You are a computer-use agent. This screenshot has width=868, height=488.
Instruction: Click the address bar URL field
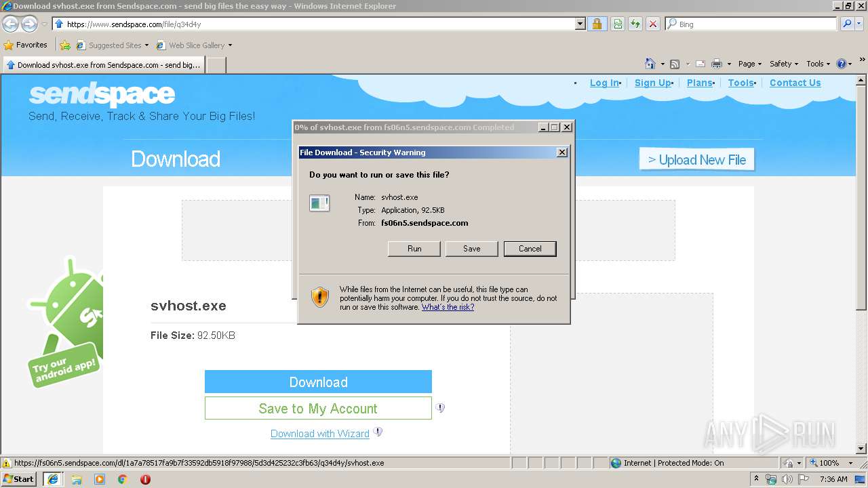[313, 24]
